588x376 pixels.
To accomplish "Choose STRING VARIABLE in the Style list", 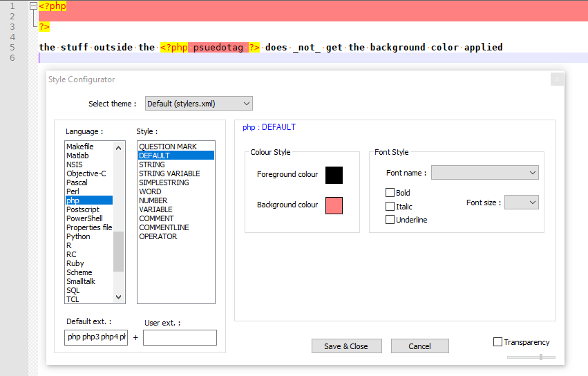I will click(176, 173).
